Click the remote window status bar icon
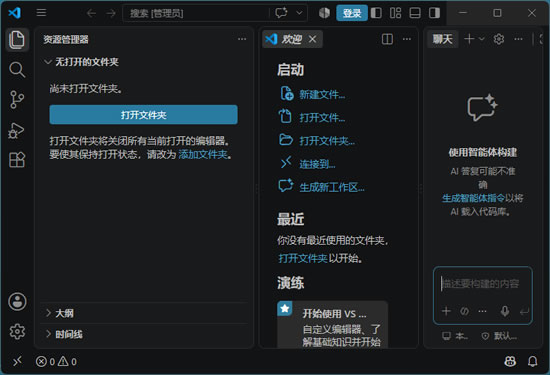Image resolution: width=550 pixels, height=375 pixels. pos(17,361)
